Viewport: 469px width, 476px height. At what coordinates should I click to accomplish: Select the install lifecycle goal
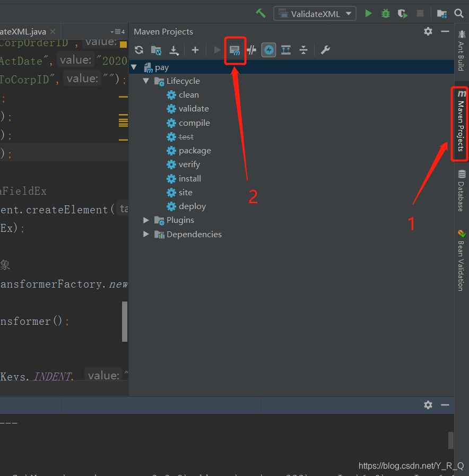pyautogui.click(x=190, y=178)
